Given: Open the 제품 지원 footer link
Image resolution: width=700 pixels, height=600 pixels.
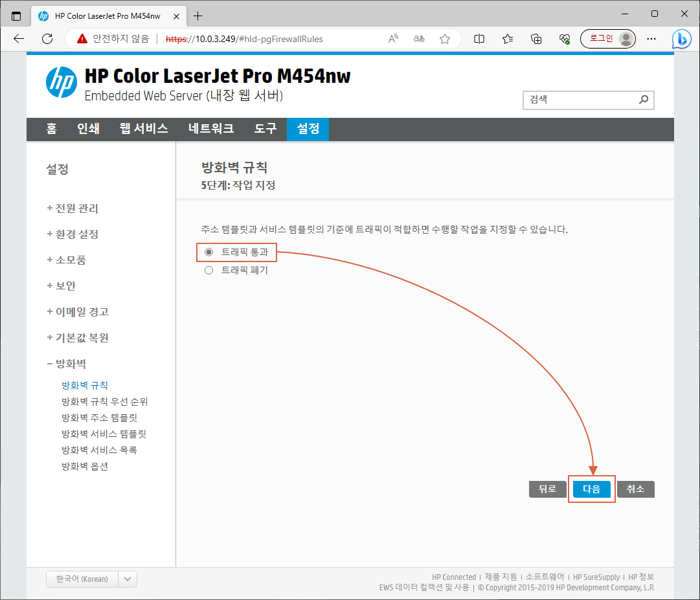Looking at the screenshot, I should point(501,577).
